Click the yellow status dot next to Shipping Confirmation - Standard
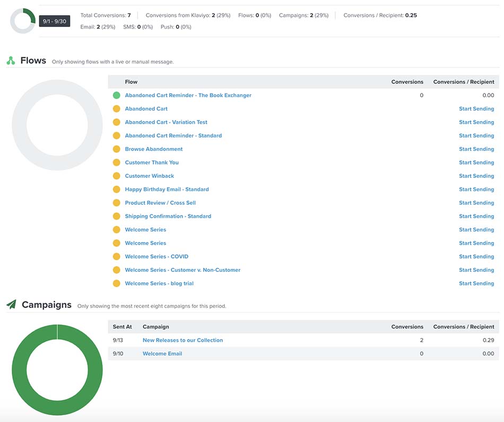Viewport: 504px width, 422px height. [116, 216]
